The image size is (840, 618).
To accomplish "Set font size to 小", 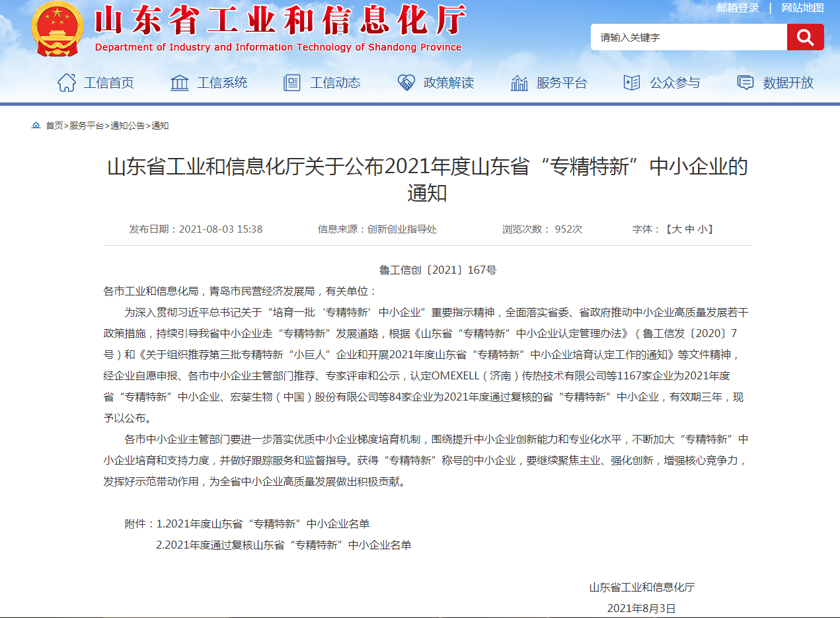I will pos(702,229).
